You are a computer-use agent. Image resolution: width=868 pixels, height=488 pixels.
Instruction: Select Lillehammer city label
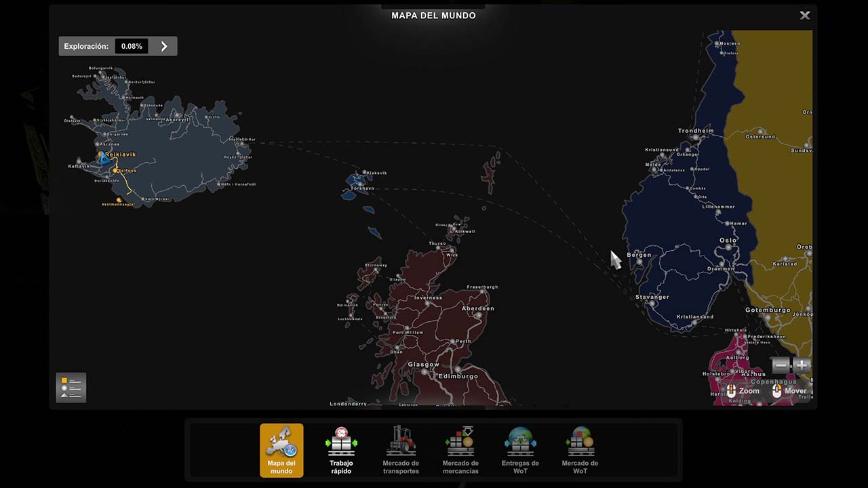[x=717, y=207]
